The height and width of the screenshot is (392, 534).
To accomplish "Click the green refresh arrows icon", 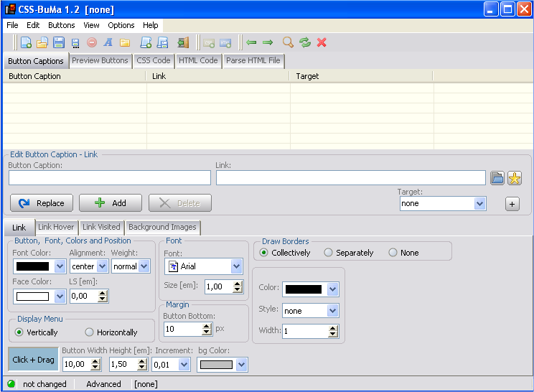I will [x=305, y=42].
